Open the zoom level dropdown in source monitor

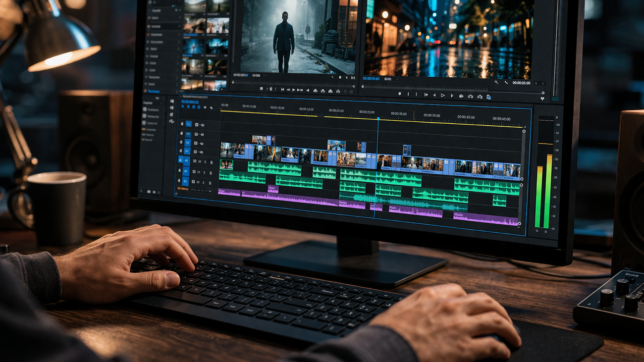pos(257,75)
